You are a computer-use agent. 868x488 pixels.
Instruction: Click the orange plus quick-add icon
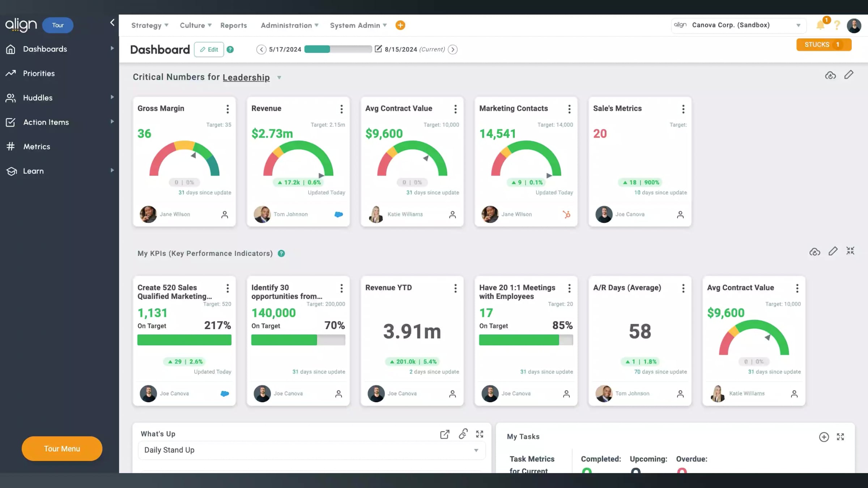click(400, 25)
